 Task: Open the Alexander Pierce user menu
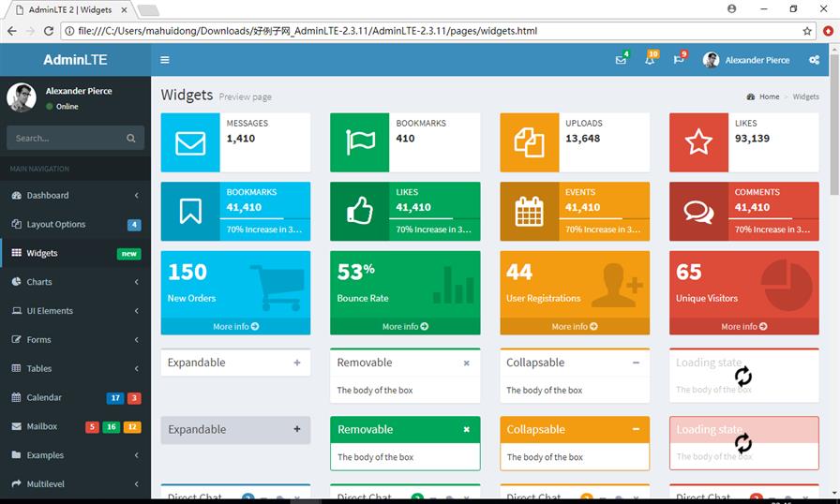tap(746, 60)
